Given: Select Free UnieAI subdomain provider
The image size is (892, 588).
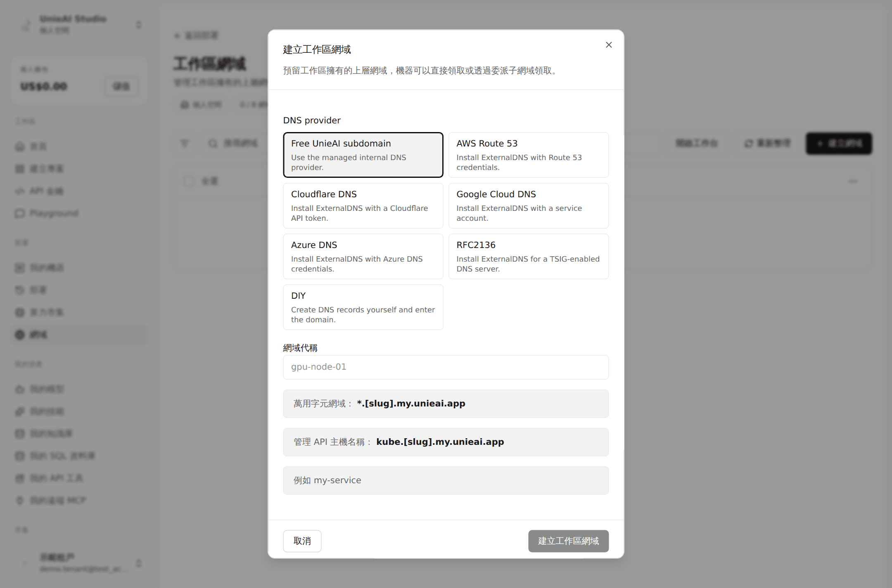Looking at the screenshot, I should click(363, 155).
